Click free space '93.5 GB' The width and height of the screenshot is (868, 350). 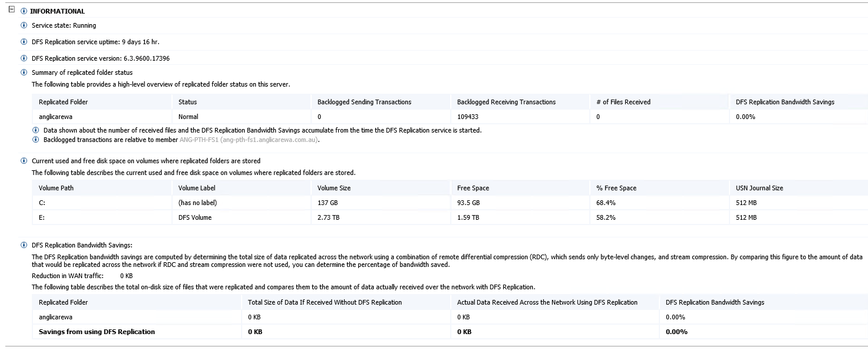(468, 203)
